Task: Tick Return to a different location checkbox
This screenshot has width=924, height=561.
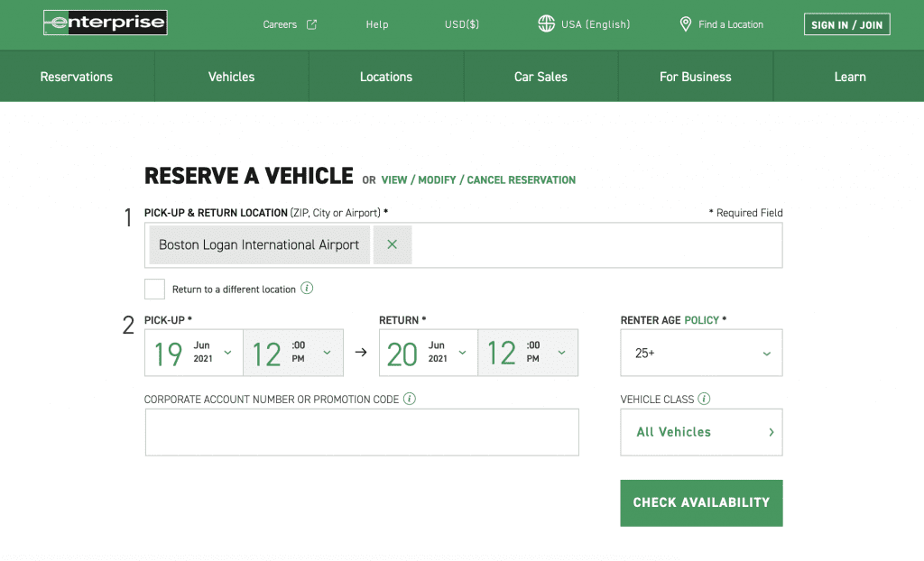Action: pos(154,290)
